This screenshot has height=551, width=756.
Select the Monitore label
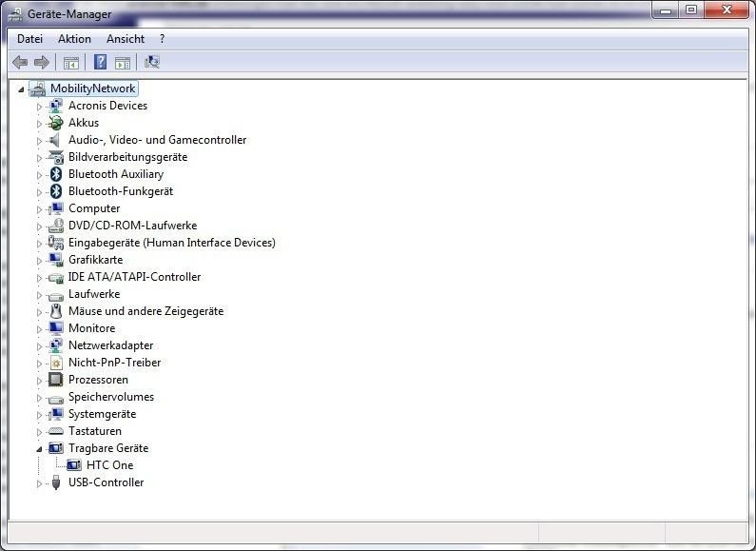point(91,328)
